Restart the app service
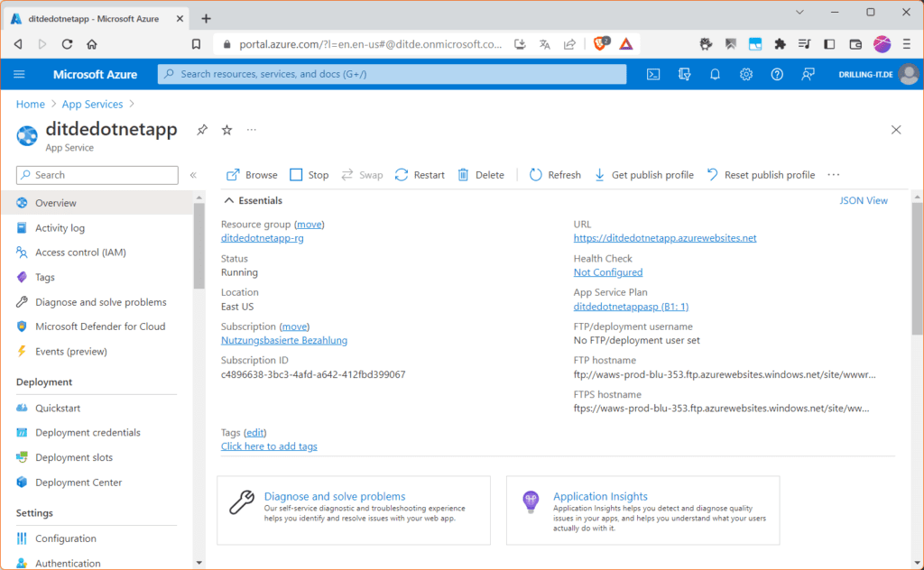 tap(420, 175)
